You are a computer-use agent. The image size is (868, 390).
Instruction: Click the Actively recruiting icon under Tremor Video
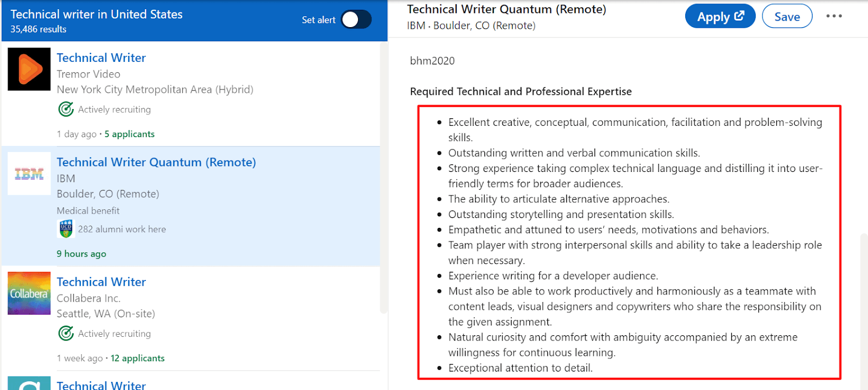click(66, 110)
